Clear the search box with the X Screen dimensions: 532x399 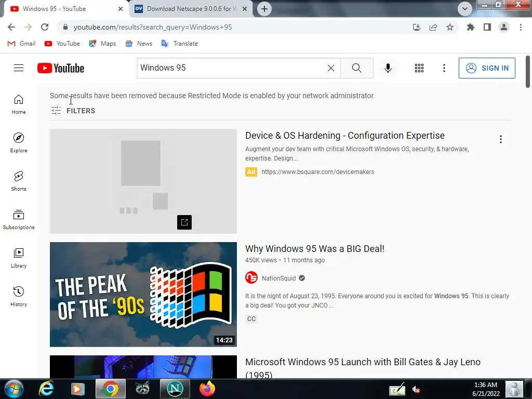click(331, 68)
